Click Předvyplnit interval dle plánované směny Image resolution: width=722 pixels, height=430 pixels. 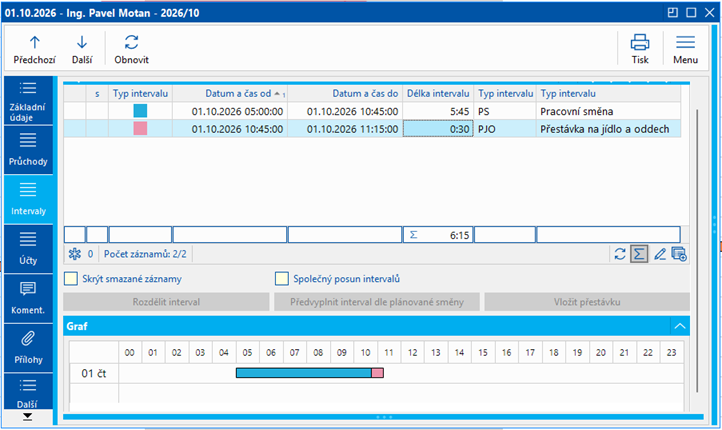pos(377,302)
